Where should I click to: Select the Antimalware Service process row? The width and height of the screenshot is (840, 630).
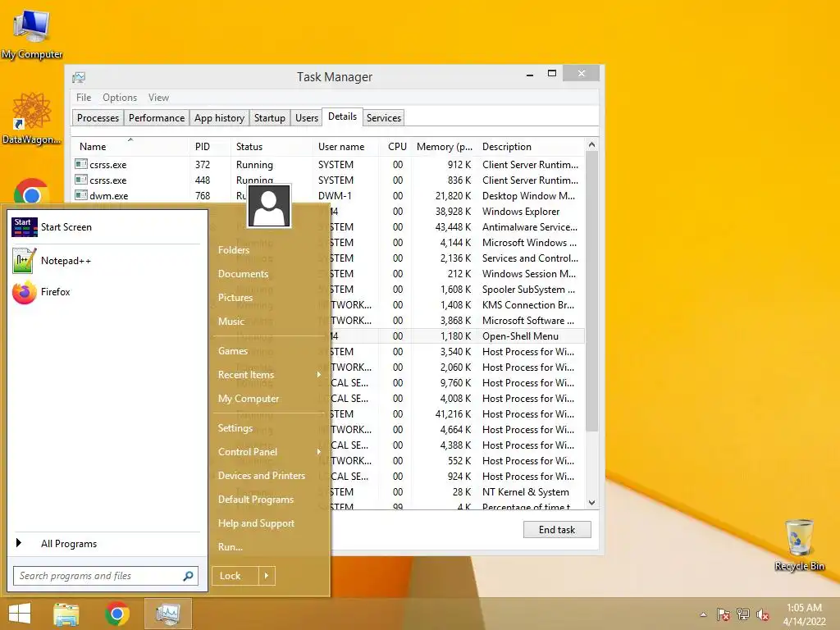coord(458,227)
